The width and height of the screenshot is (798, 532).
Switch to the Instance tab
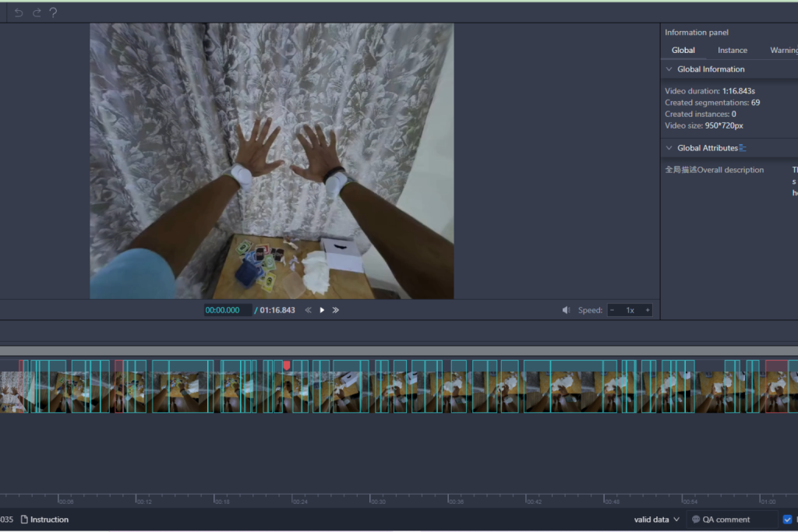click(x=733, y=50)
